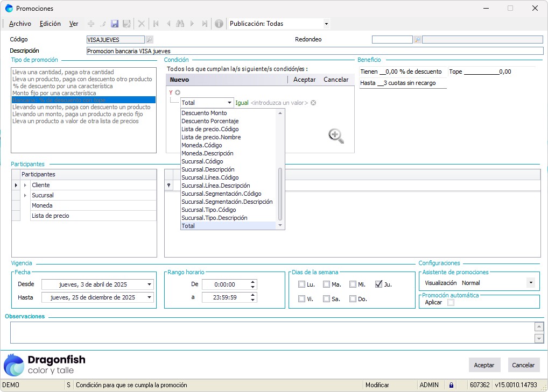Expand the Cliente participant row
The height and width of the screenshot is (392, 548).
pos(25,185)
